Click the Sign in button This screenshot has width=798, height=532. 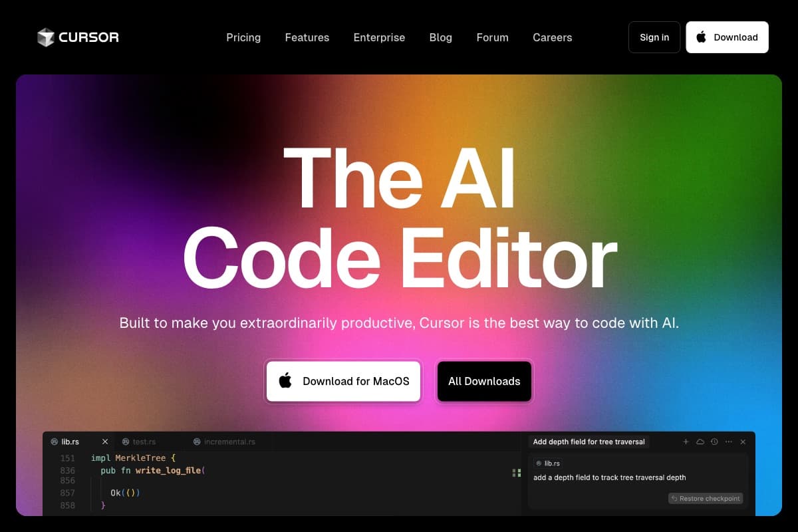tap(654, 37)
